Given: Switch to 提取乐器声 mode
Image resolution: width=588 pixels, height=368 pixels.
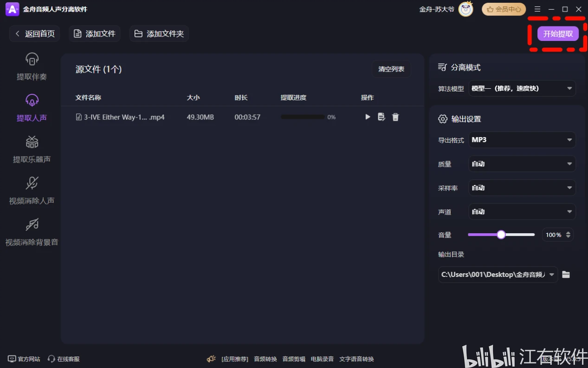Looking at the screenshot, I should pos(32,149).
